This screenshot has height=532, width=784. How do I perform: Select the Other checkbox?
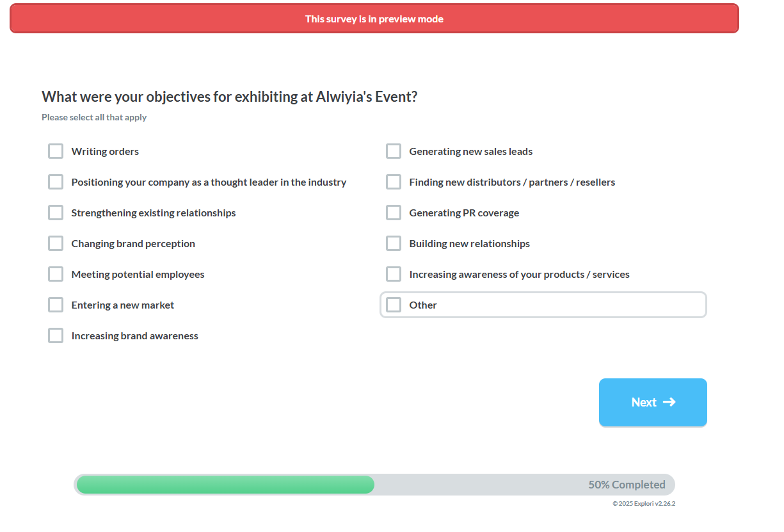(x=394, y=305)
